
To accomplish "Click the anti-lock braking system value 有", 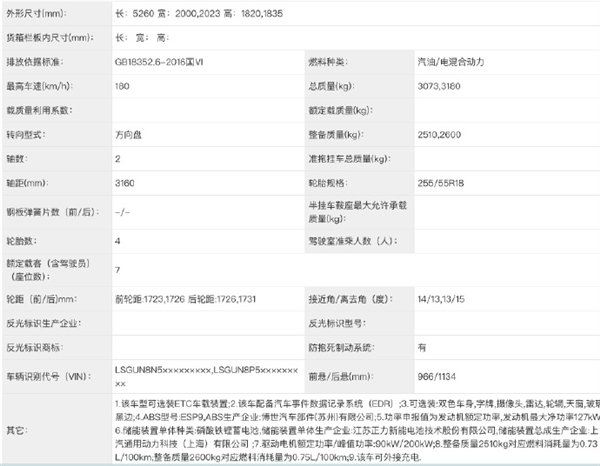I will click(423, 347).
